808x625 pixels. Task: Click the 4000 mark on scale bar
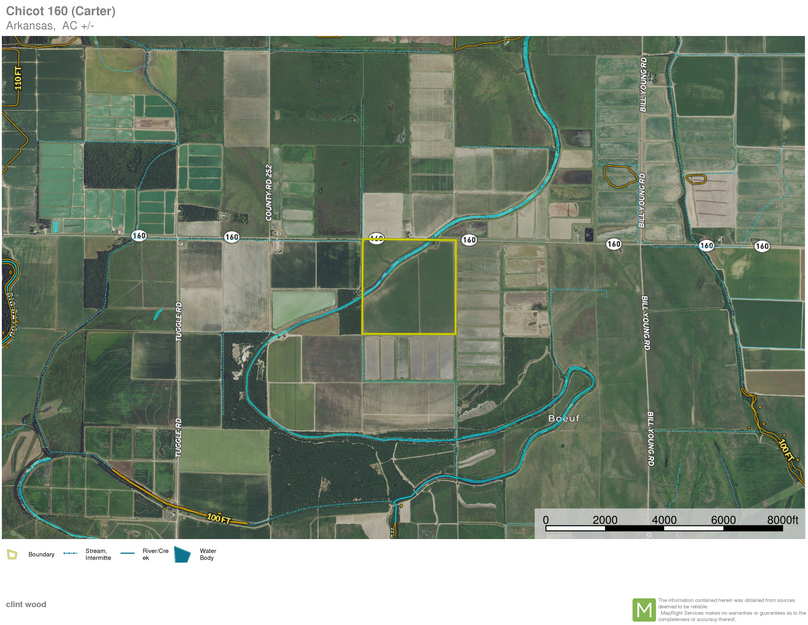point(664,520)
